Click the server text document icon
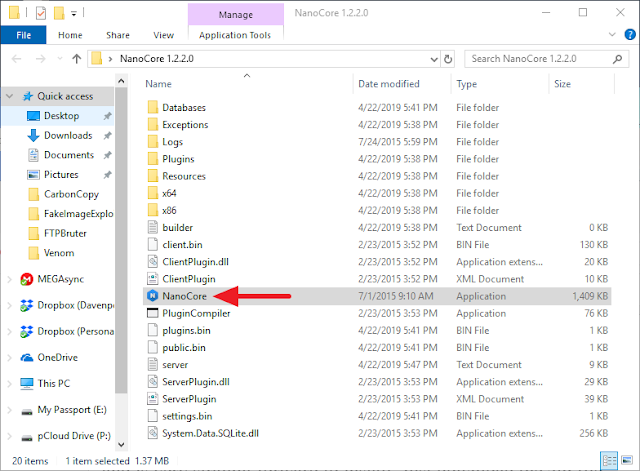 (x=152, y=364)
